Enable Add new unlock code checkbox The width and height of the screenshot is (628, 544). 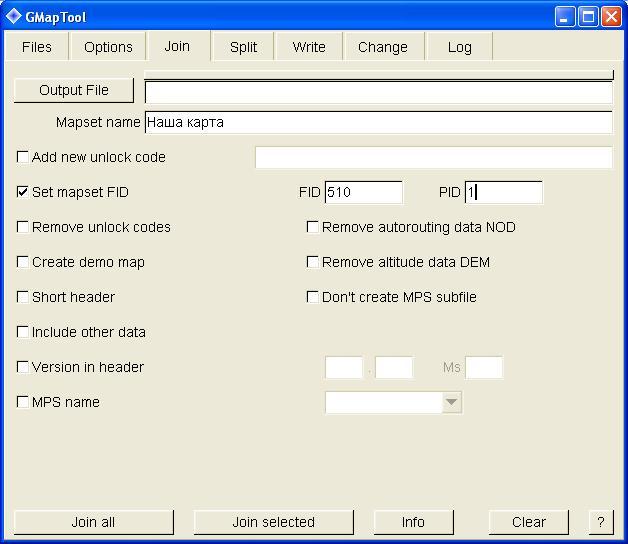pos(23,157)
